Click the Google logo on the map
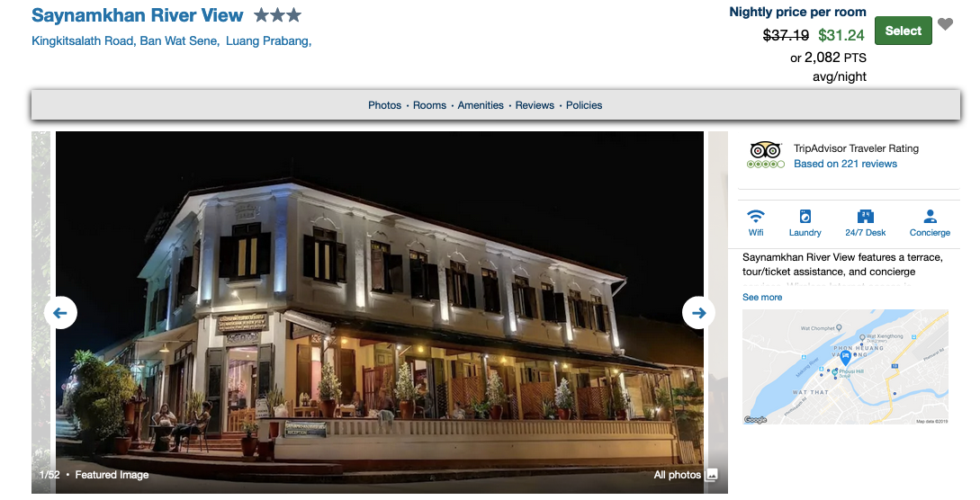980x500 pixels. [x=756, y=419]
